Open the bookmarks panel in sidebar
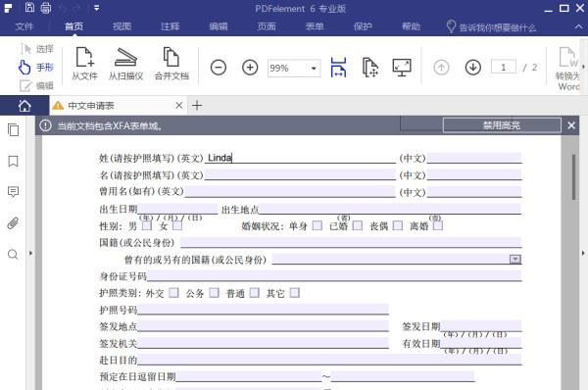 13,162
